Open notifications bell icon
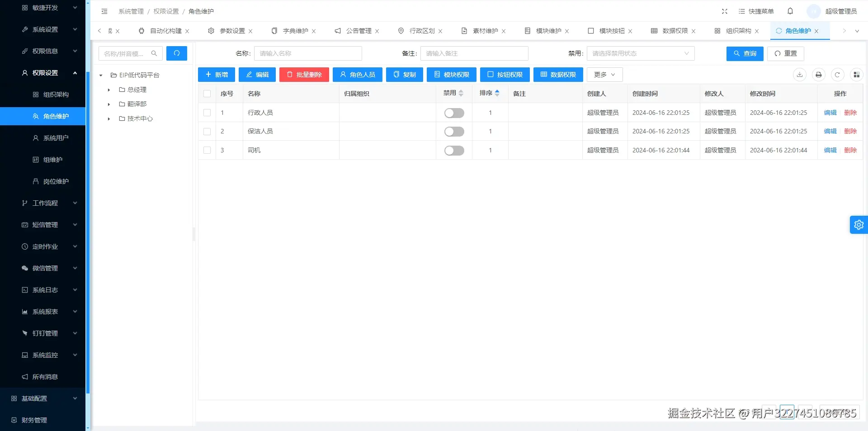 [790, 11]
